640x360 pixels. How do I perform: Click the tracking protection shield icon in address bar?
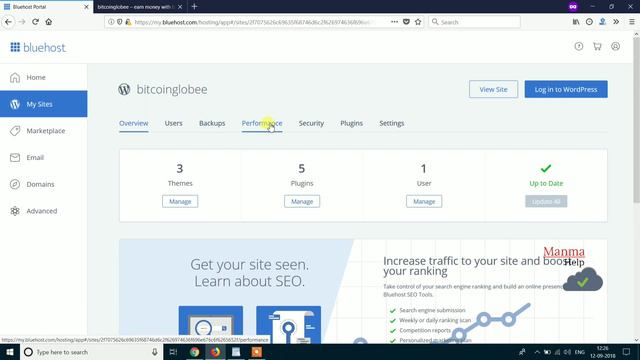click(120, 22)
